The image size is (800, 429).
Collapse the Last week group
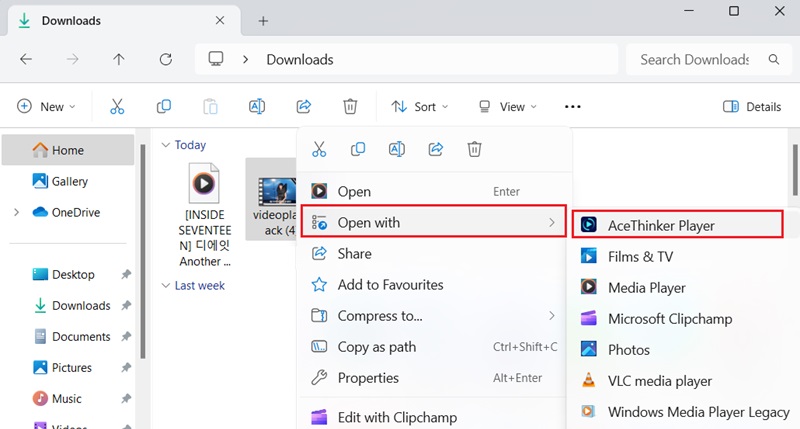[x=165, y=286]
